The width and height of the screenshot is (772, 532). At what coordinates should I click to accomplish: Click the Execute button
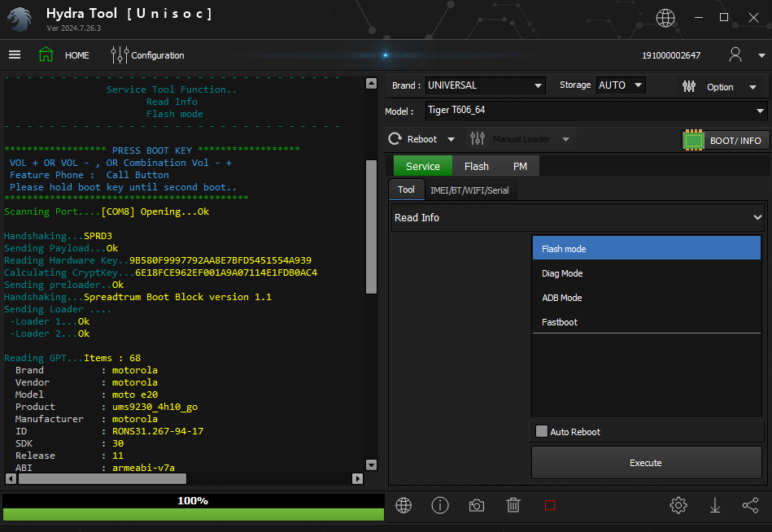click(646, 463)
